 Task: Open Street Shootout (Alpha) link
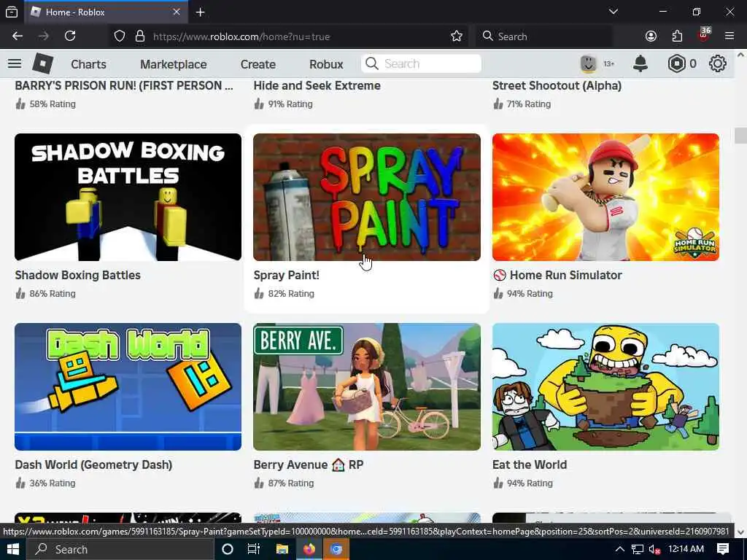[557, 85]
